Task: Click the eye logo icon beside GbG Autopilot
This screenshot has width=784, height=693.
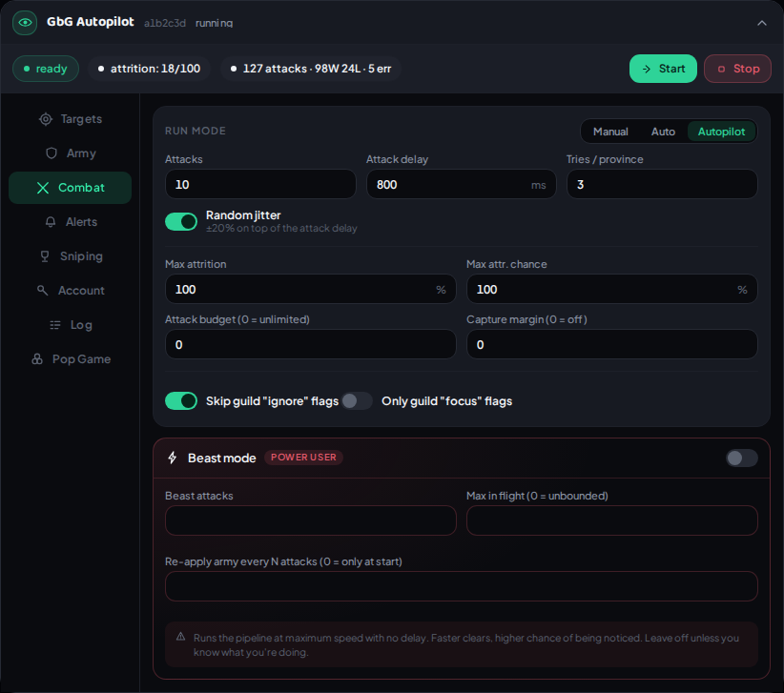Action: (x=25, y=23)
